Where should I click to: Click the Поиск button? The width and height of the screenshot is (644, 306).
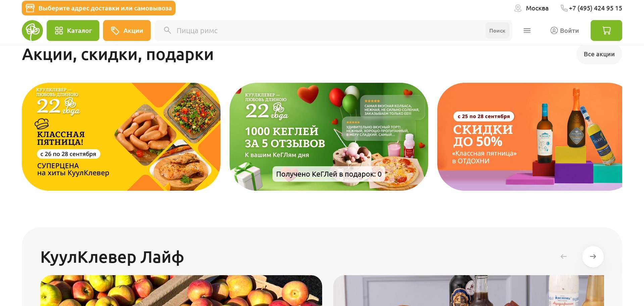(x=497, y=30)
